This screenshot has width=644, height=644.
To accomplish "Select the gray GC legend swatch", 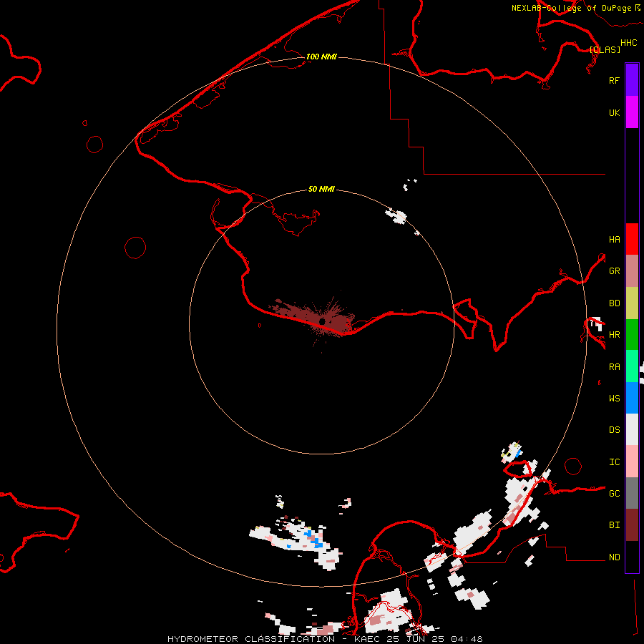I will (632, 493).
